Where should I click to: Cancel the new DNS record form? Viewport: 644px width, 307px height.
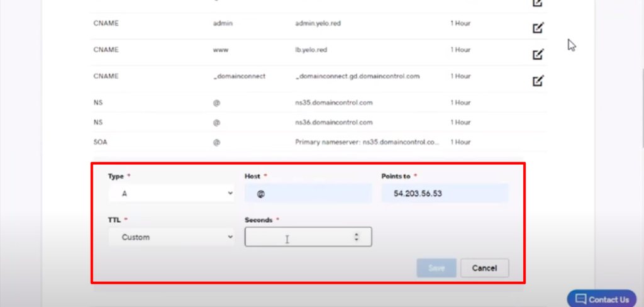tap(484, 268)
